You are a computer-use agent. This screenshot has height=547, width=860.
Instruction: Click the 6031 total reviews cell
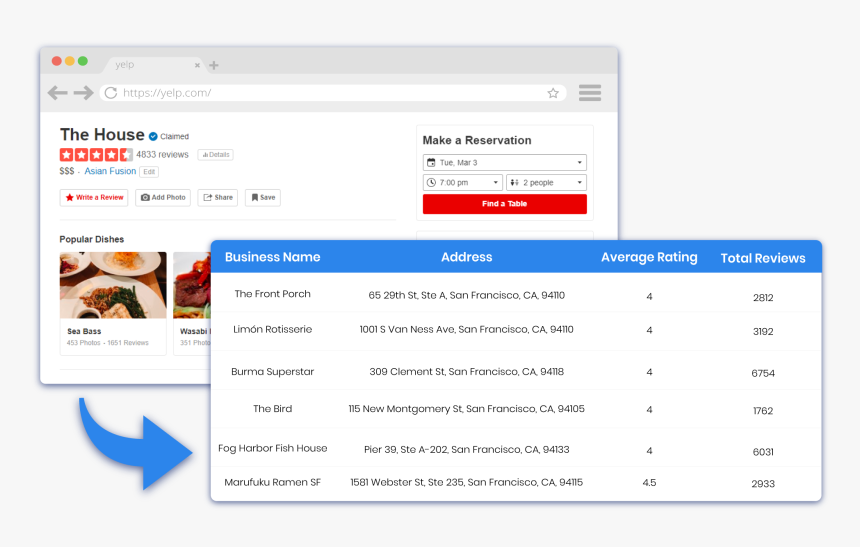[x=763, y=452]
